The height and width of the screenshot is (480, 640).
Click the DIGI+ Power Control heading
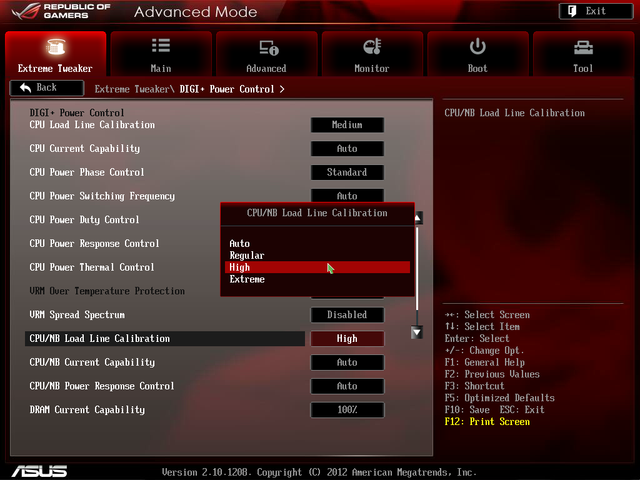tap(77, 113)
